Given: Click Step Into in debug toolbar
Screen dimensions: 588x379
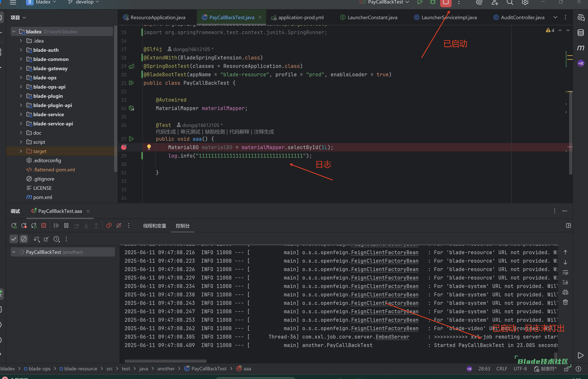Looking at the screenshot, I should [x=86, y=226].
